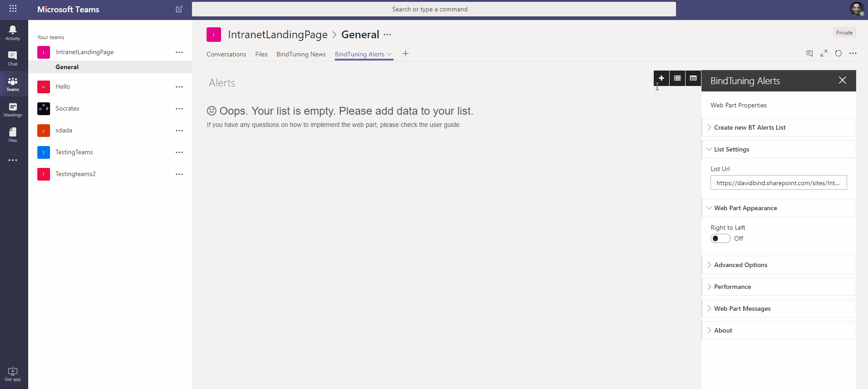
Task: Switch to the Conversations tab
Action: coord(226,54)
